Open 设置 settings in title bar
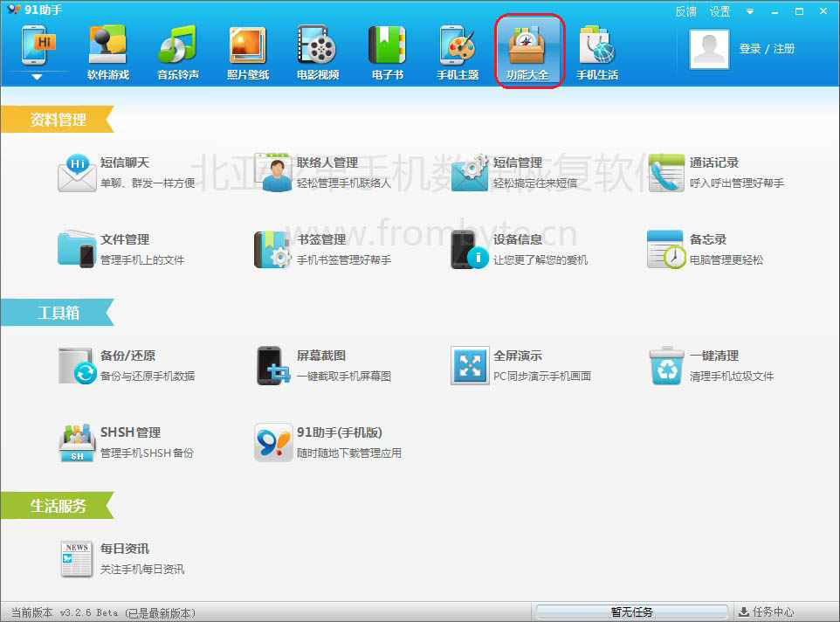 (720, 11)
